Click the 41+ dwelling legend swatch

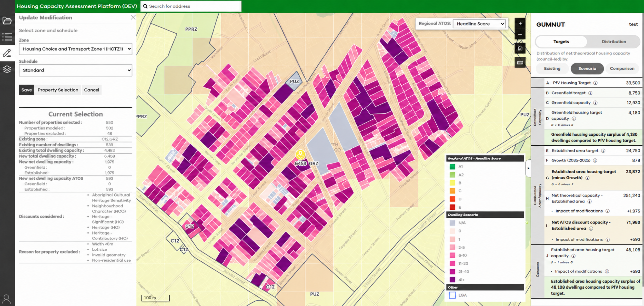pyautogui.click(x=452, y=280)
